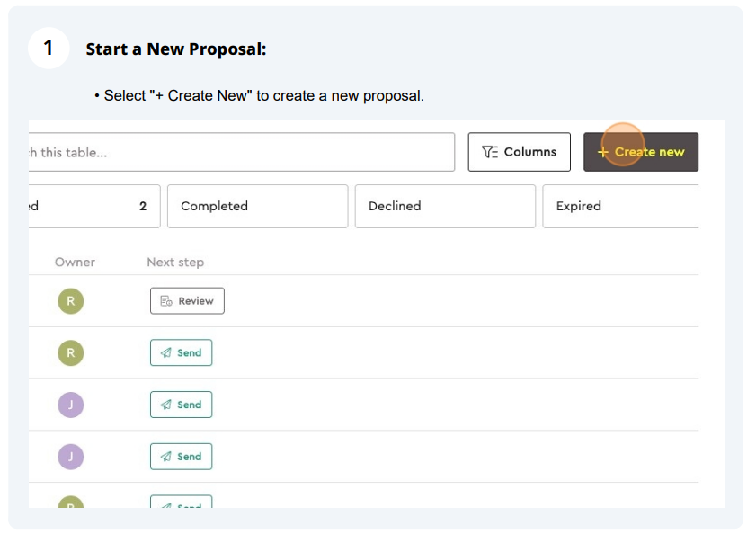Screen dimensions: 756x534
Task: Click the Create new button
Action: click(641, 152)
